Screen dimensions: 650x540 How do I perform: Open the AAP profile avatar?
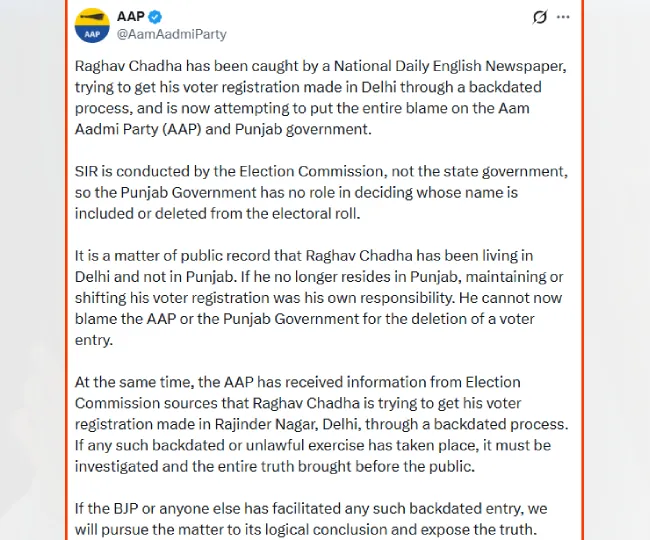[x=92, y=25]
